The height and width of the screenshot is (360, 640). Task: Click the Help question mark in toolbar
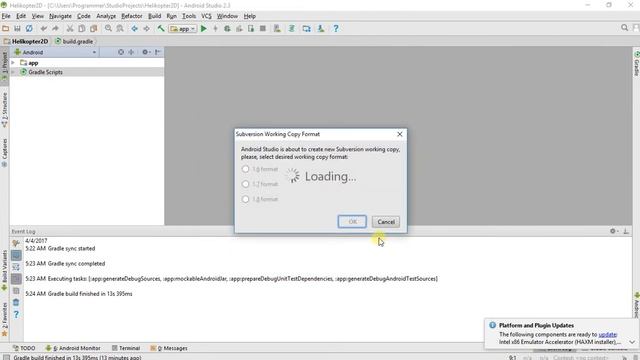point(336,29)
